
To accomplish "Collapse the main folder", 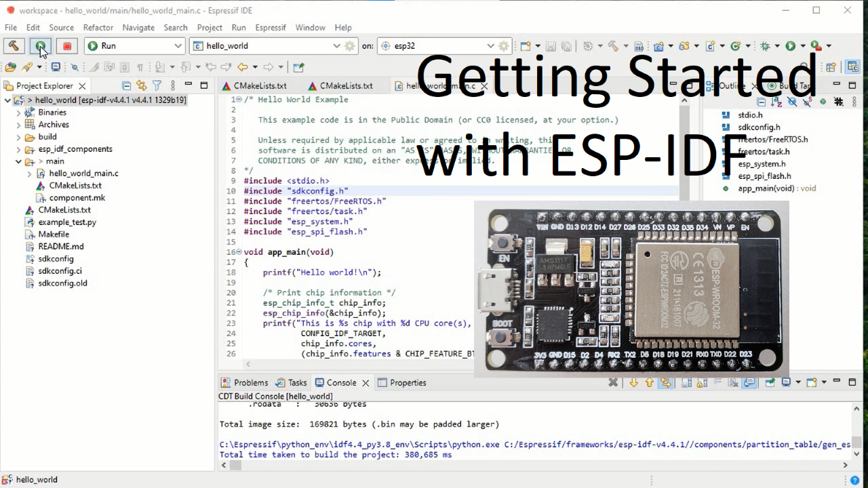I will point(19,161).
